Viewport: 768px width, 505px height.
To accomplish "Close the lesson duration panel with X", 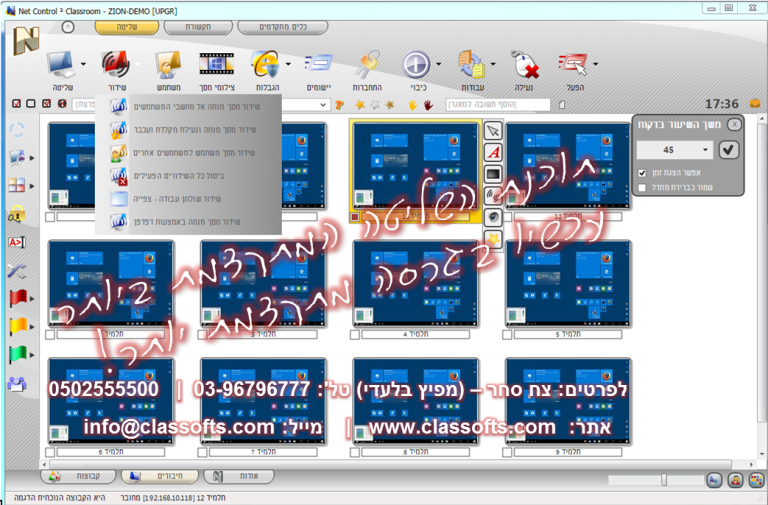I will [734, 124].
